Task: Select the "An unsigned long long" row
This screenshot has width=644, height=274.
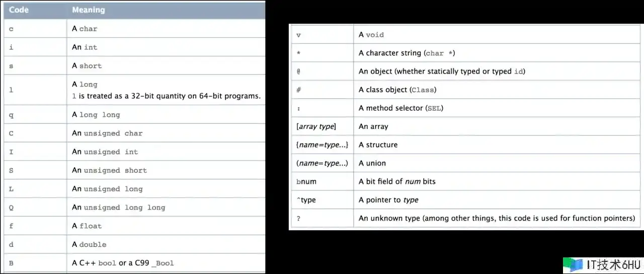Action: point(118,208)
